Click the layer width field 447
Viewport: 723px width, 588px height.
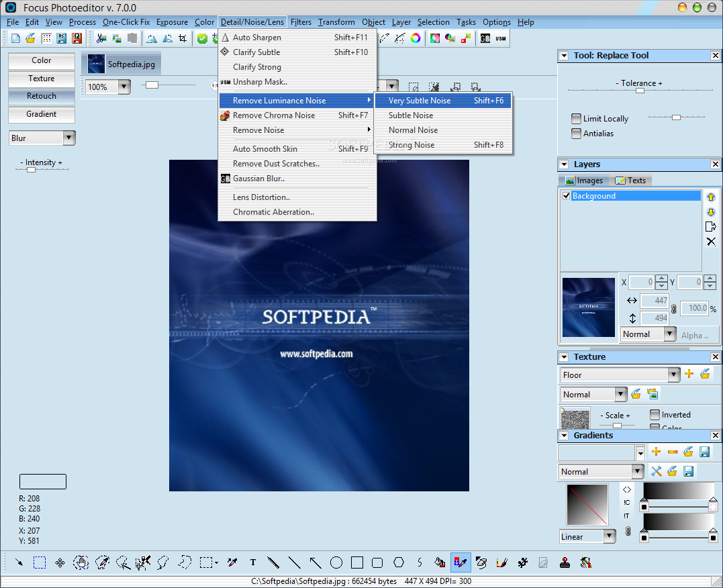[655, 300]
